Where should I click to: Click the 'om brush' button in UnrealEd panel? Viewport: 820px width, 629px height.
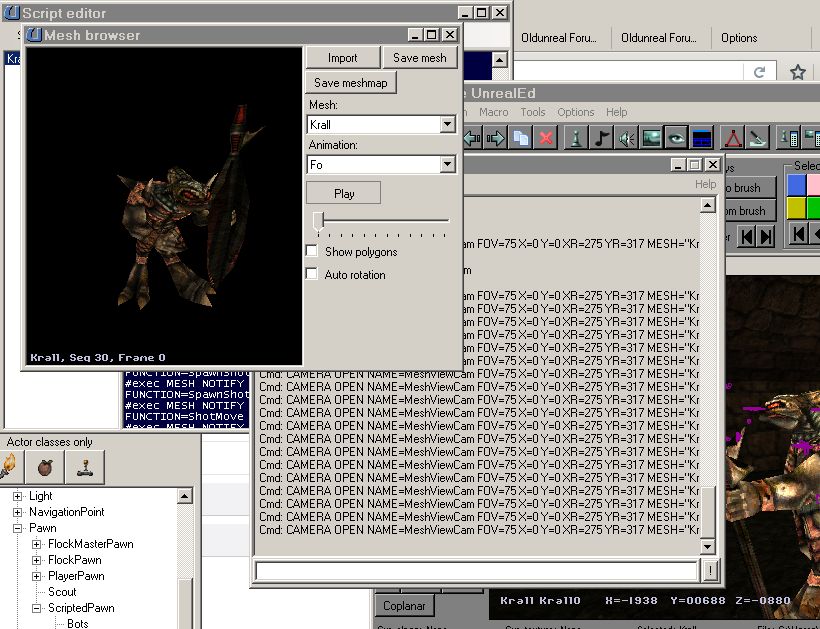pyautogui.click(x=749, y=211)
